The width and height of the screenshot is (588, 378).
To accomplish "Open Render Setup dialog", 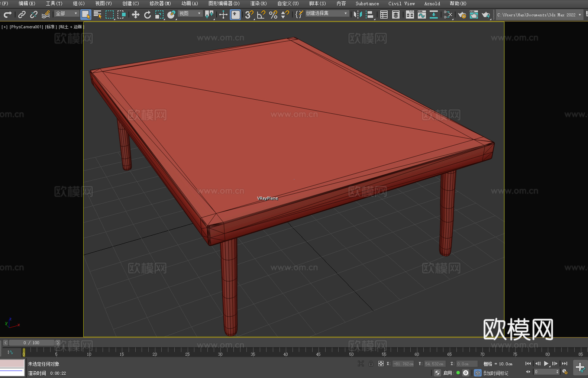I will [x=462, y=14].
